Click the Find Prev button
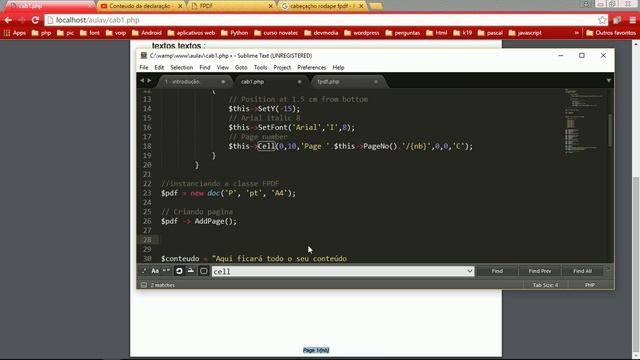The width and height of the screenshot is (640, 360). (540, 271)
